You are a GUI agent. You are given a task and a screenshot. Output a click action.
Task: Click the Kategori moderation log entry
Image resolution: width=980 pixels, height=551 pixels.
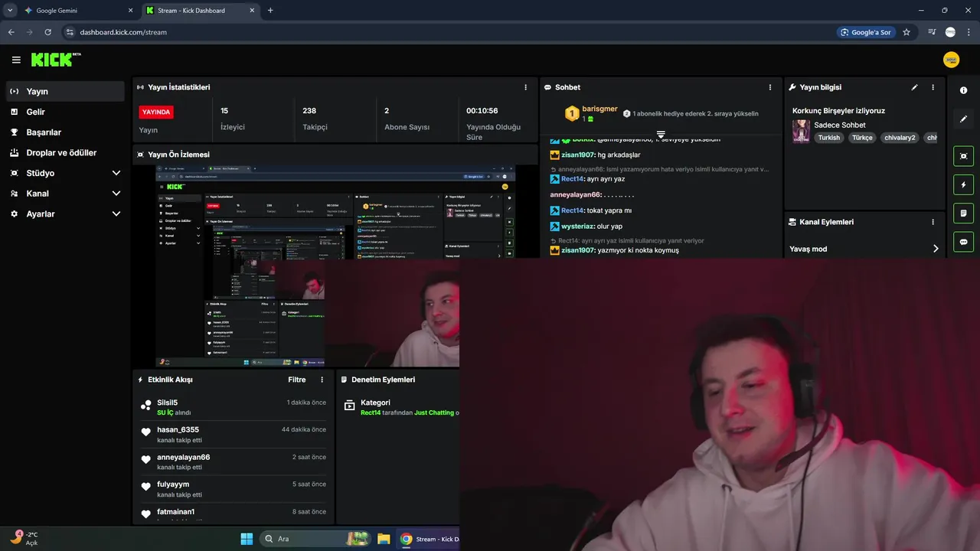[x=400, y=407]
